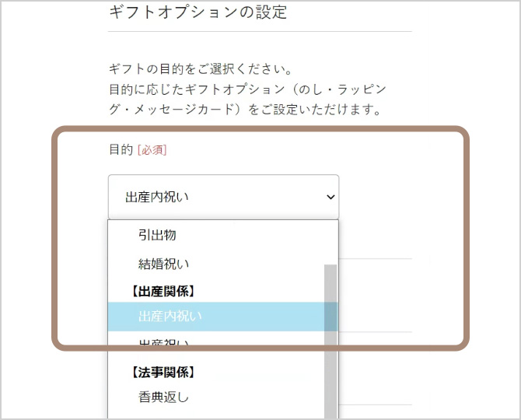The width and height of the screenshot is (521, 420).
Task: Click empty area right of 引出物 option
Action: pos(249,235)
